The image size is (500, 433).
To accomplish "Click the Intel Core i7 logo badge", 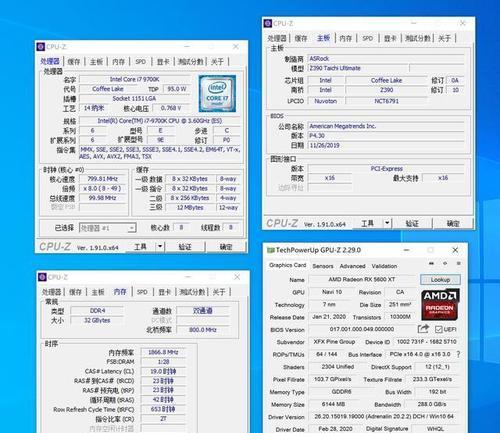I will (x=217, y=93).
